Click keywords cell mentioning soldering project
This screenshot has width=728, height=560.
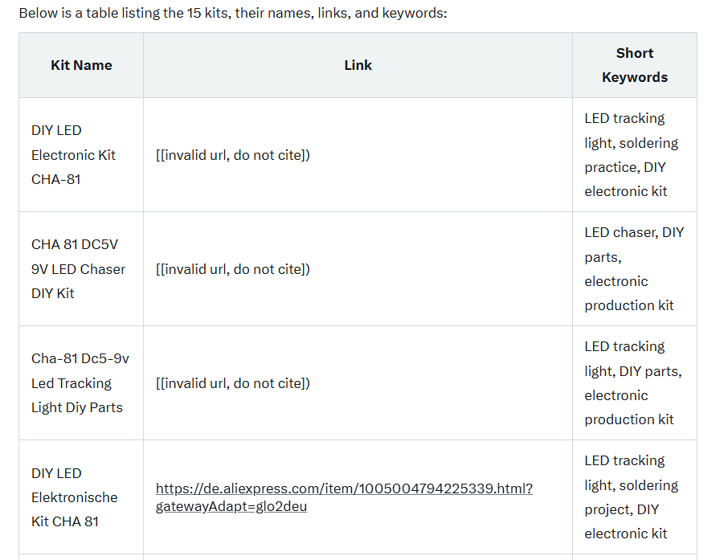click(635, 497)
